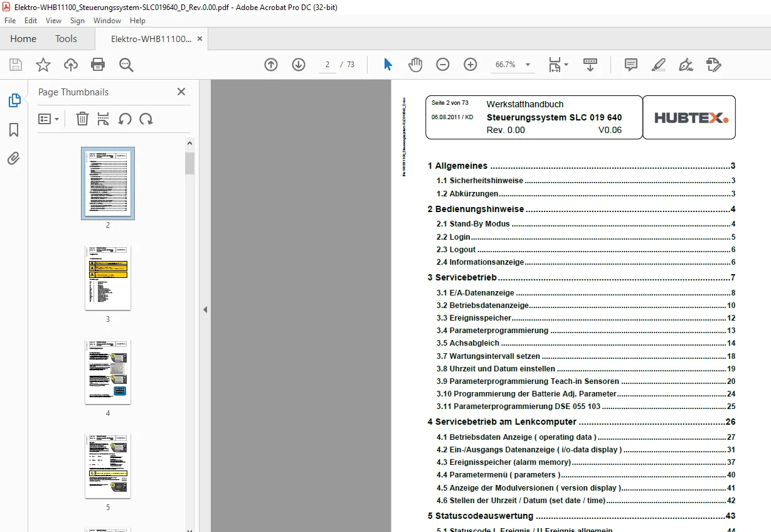Click contents entry 4.6 Stellen der Uhrzeit / Datum

pos(585,501)
